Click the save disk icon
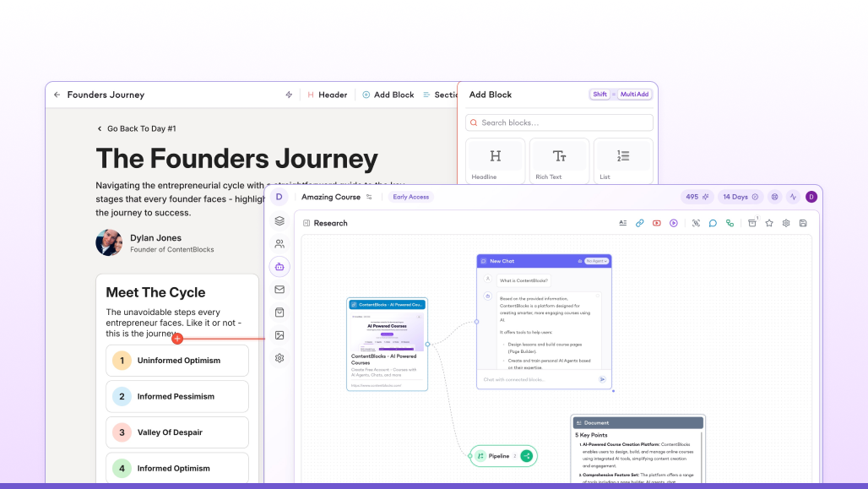The image size is (868, 489). point(803,223)
